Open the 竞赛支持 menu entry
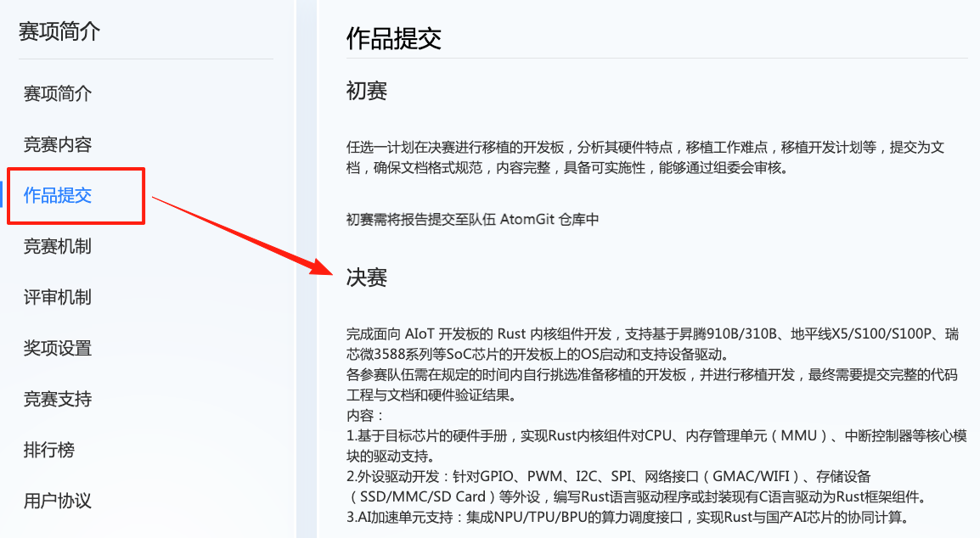The image size is (980, 538). [58, 399]
